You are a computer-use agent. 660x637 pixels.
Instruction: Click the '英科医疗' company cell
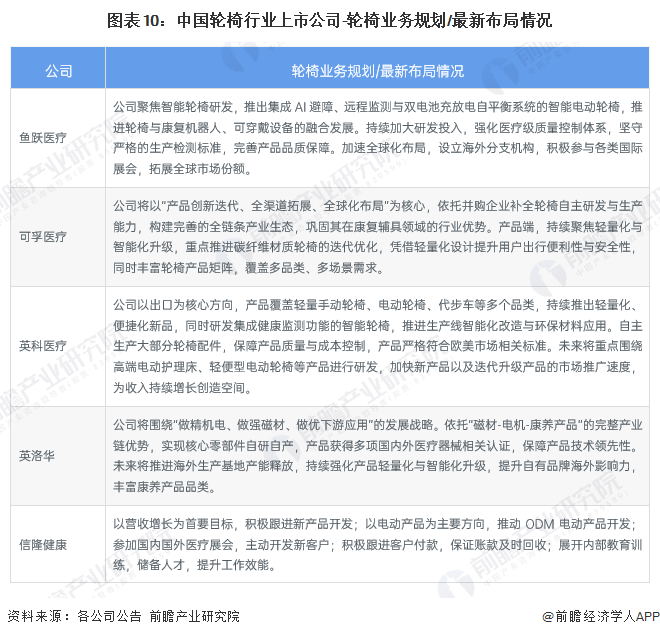pos(58,346)
